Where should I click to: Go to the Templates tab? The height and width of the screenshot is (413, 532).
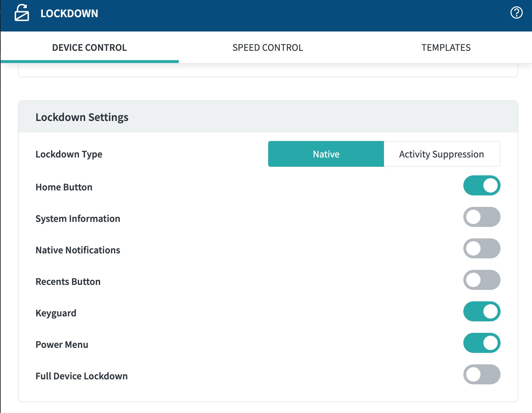445,48
